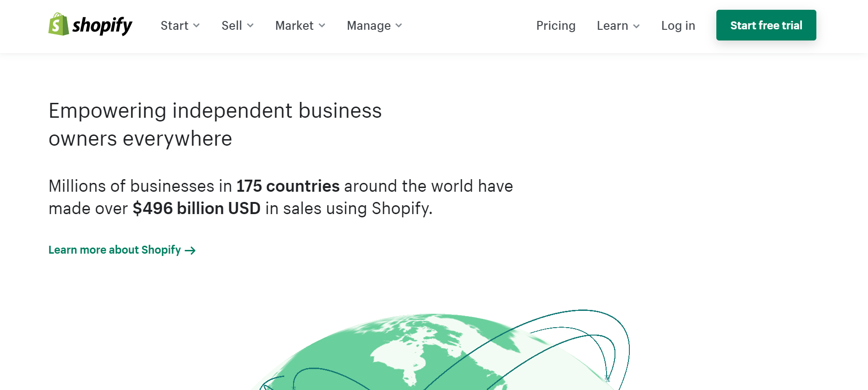Open the Start menu

coord(174,26)
